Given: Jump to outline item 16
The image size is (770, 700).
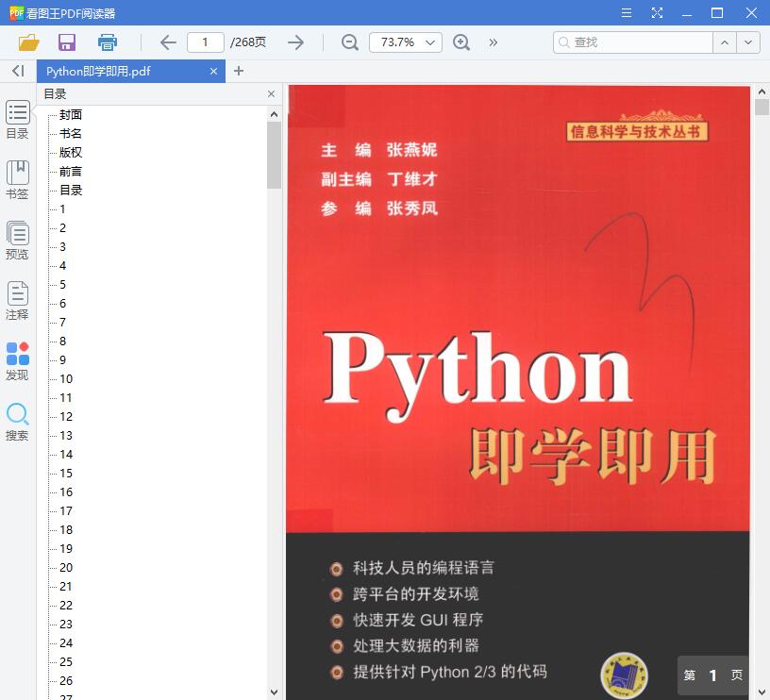Looking at the screenshot, I should 66,492.
